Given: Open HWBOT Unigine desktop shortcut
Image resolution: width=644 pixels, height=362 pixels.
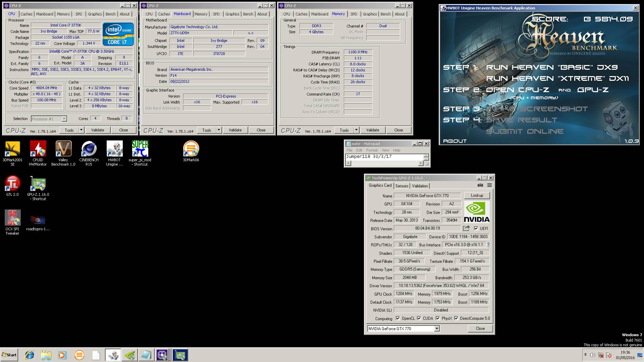Looking at the screenshot, I should [x=114, y=153].
